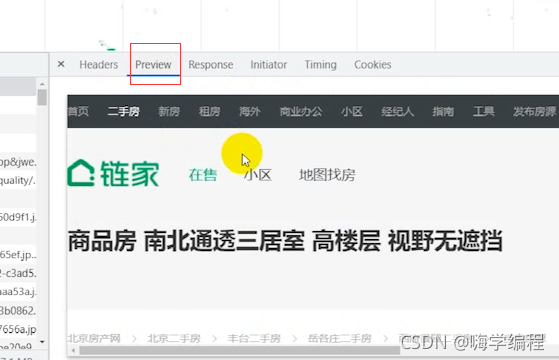Select the request ending in c3ad5
This screenshot has height=360, width=559.
click(x=18, y=273)
